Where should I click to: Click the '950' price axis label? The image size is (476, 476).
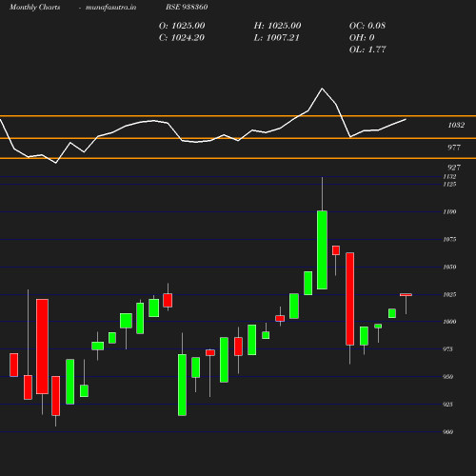click(x=447, y=377)
